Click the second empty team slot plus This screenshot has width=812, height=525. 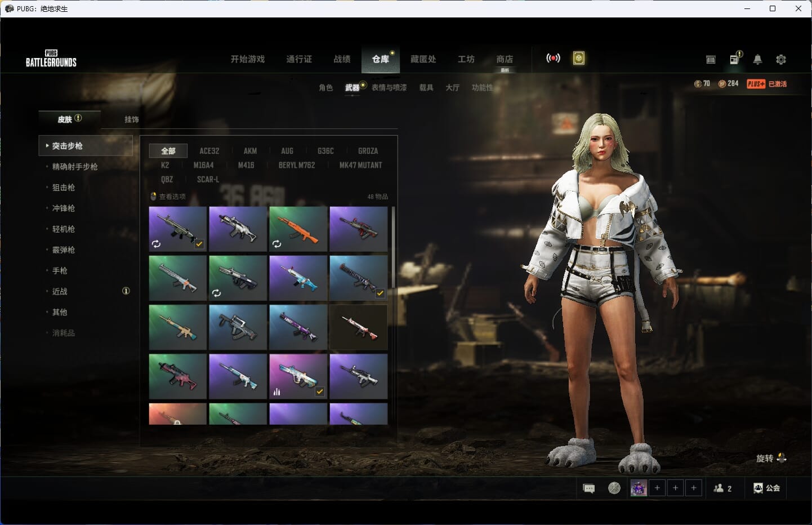coord(676,488)
